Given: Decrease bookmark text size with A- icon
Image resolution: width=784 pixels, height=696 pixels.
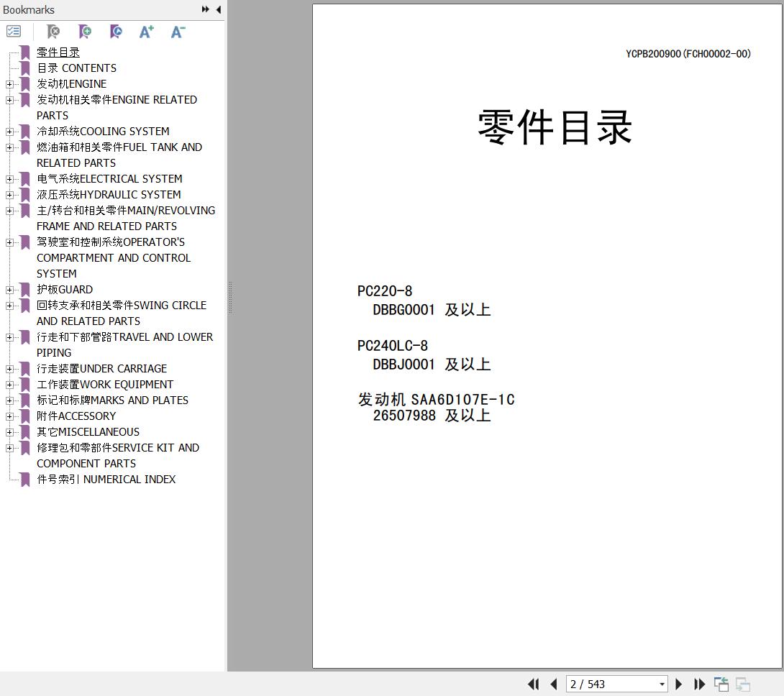Looking at the screenshot, I should (x=178, y=32).
